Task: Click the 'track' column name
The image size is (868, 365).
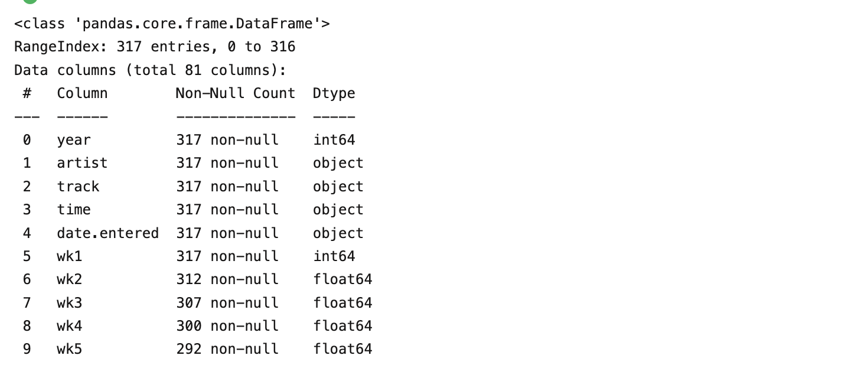Action: [78, 187]
